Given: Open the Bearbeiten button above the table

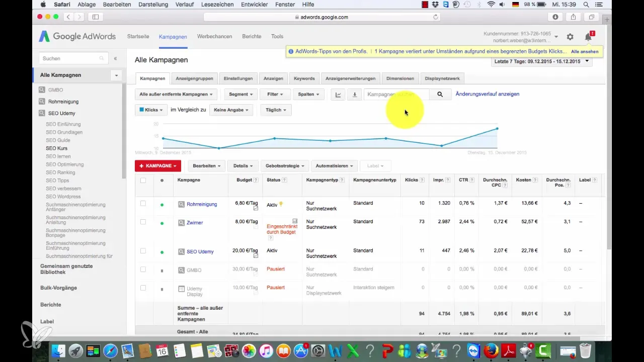Looking at the screenshot, I should click(x=206, y=165).
